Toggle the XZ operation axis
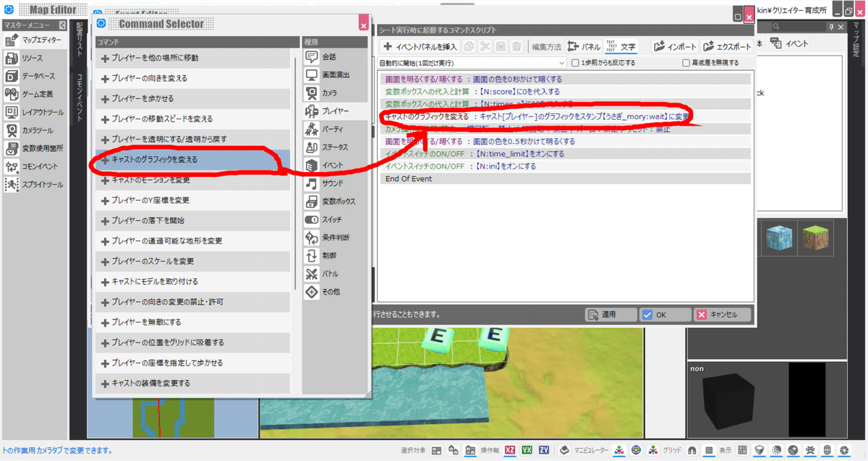Image resolution: width=868 pixels, height=461 pixels. [511, 449]
